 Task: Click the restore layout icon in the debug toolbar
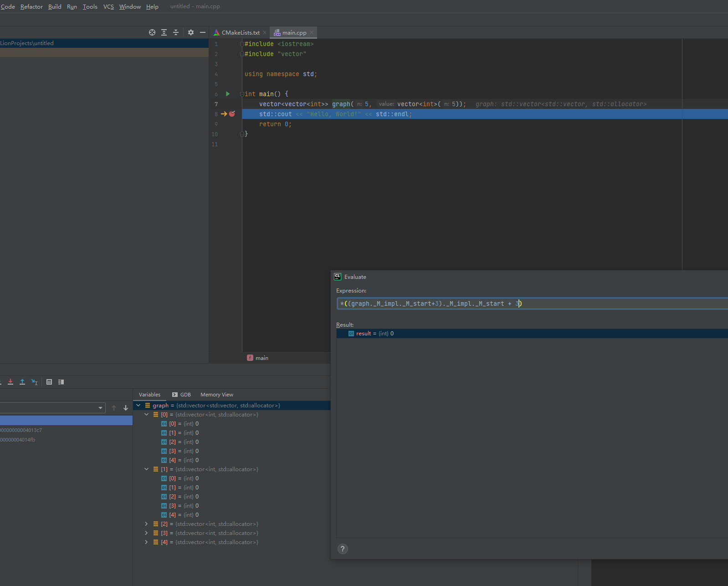tap(61, 382)
